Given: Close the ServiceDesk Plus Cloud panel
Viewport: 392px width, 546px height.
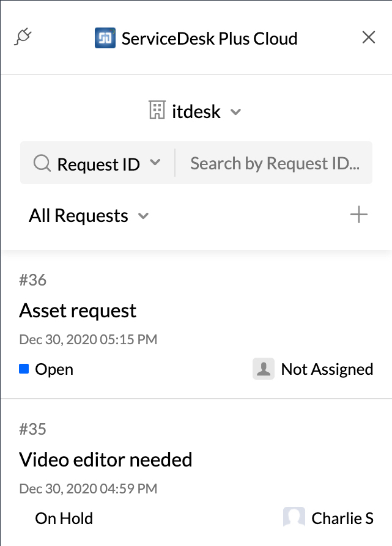Looking at the screenshot, I should click(368, 37).
